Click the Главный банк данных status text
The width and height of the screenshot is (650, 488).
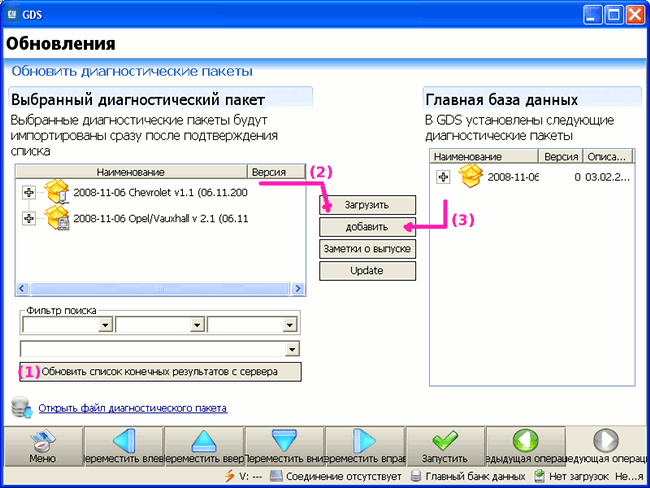tap(475, 476)
